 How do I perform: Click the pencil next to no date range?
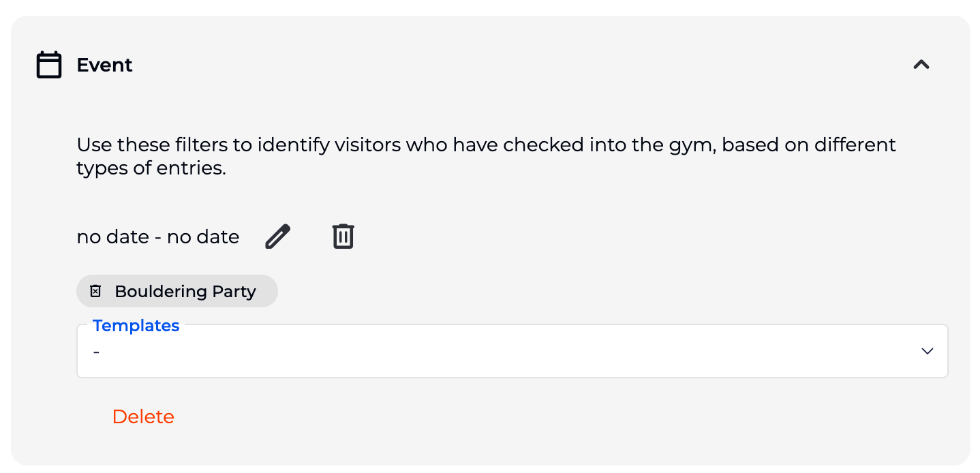(x=277, y=236)
